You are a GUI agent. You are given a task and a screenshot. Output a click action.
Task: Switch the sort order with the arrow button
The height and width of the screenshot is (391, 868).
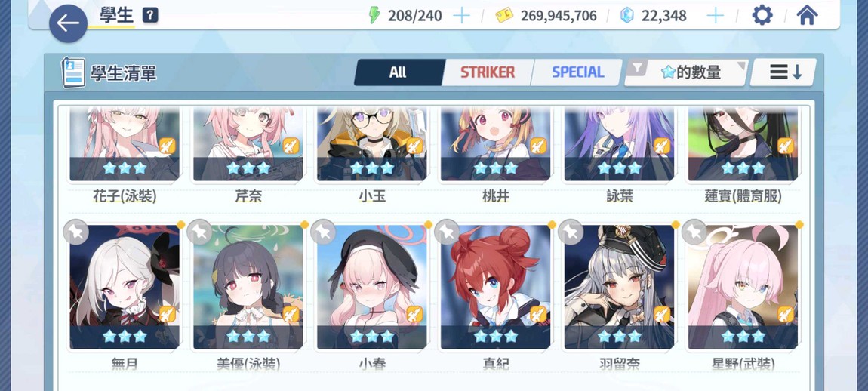tap(784, 72)
